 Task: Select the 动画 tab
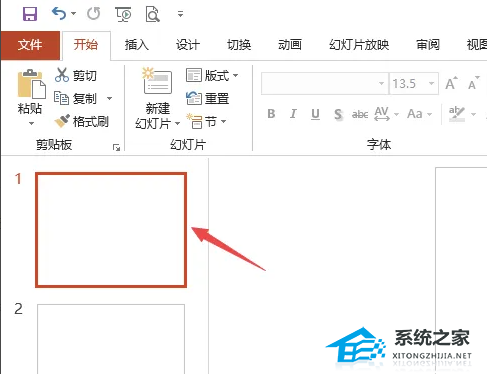tap(290, 45)
